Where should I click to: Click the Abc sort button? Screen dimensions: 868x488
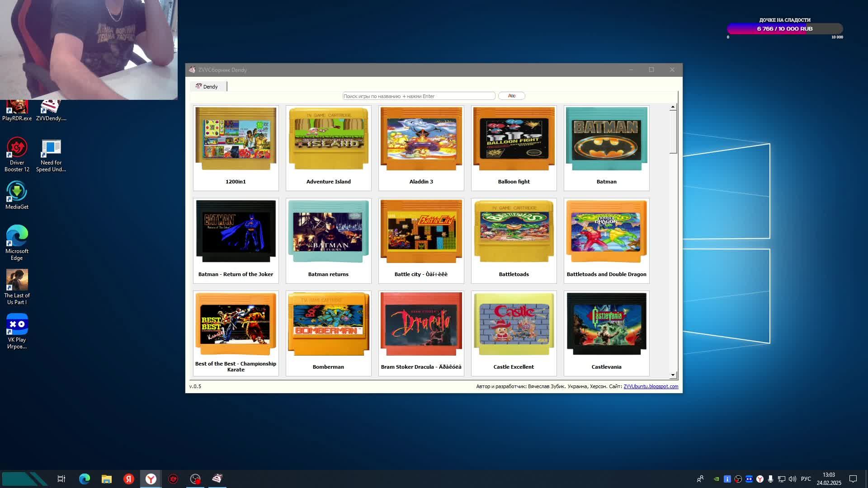[x=511, y=96]
